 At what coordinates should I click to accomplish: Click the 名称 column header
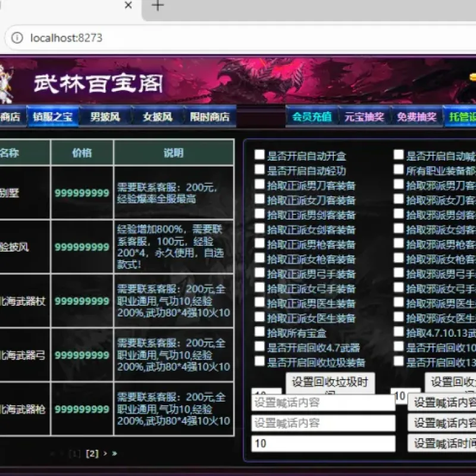[24, 153]
